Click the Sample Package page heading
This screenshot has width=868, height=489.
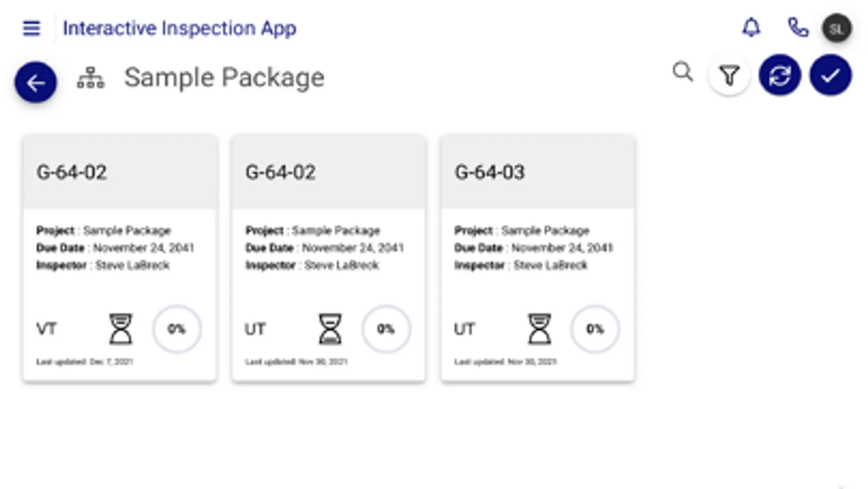[x=224, y=78]
